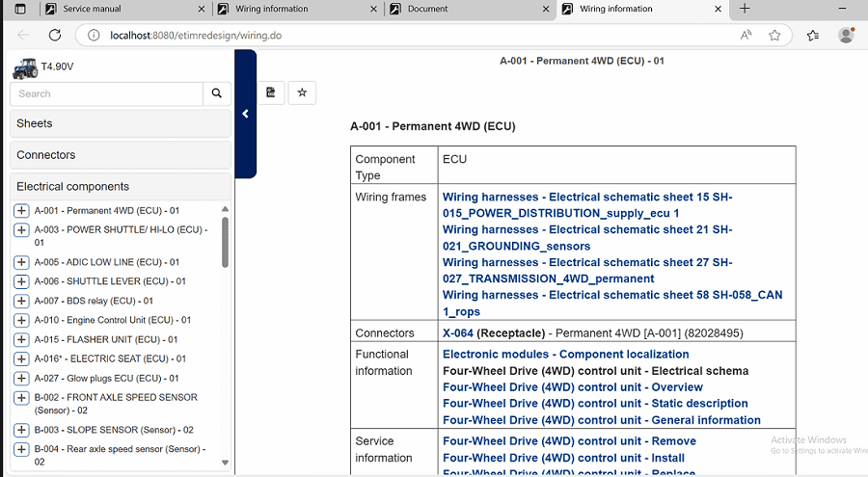Click the document export icon button
The image size is (868, 477).
click(x=271, y=93)
